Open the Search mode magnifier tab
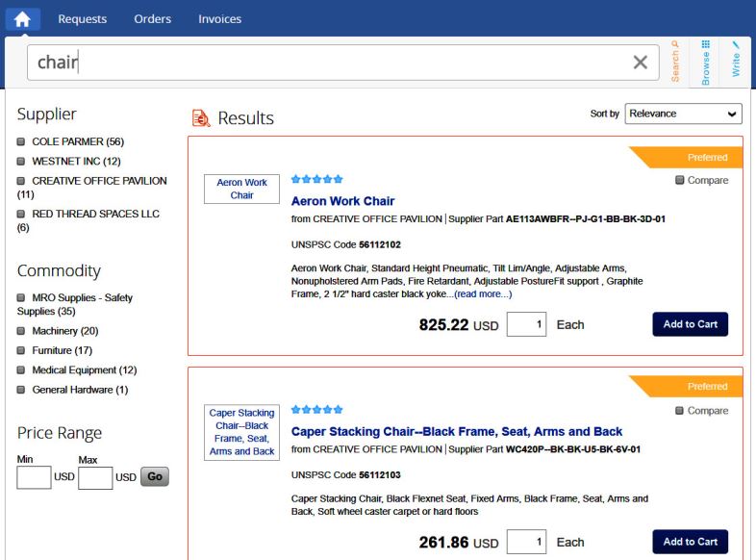 (x=675, y=61)
